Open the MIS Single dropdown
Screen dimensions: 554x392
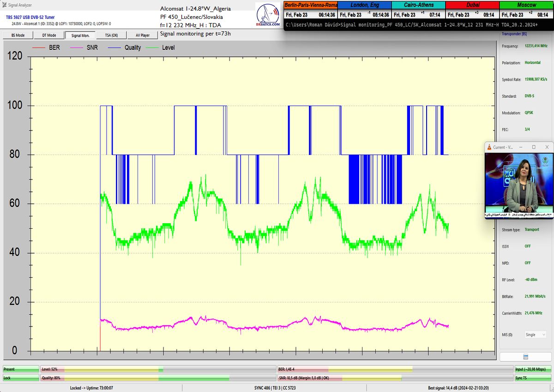pos(536,334)
